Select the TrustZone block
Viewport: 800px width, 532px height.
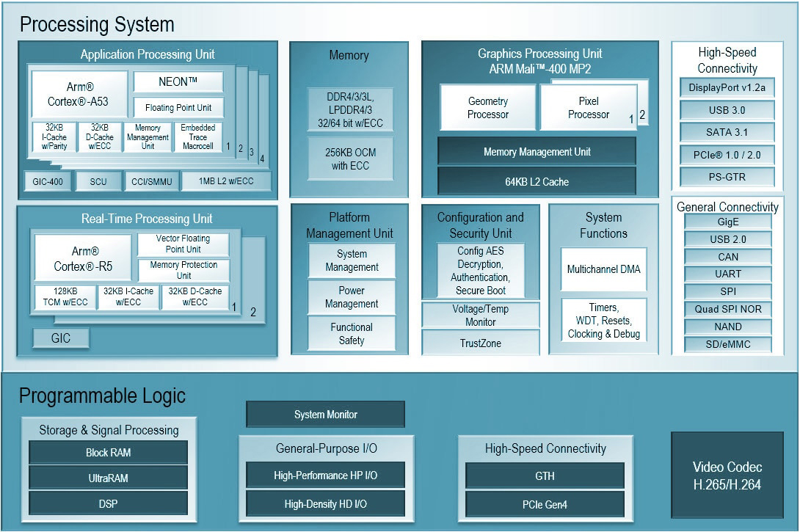[x=481, y=343]
